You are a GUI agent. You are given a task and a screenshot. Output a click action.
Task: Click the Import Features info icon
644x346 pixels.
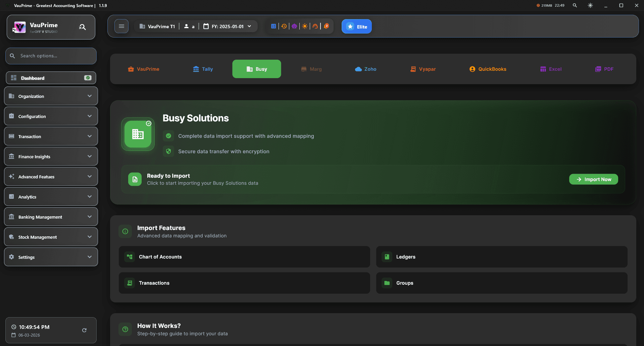(x=125, y=231)
